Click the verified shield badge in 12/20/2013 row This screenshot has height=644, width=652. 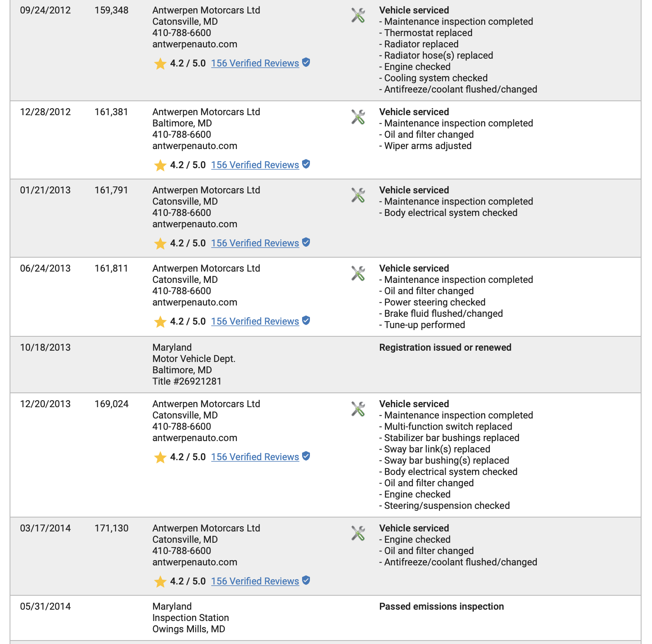pyautogui.click(x=306, y=456)
